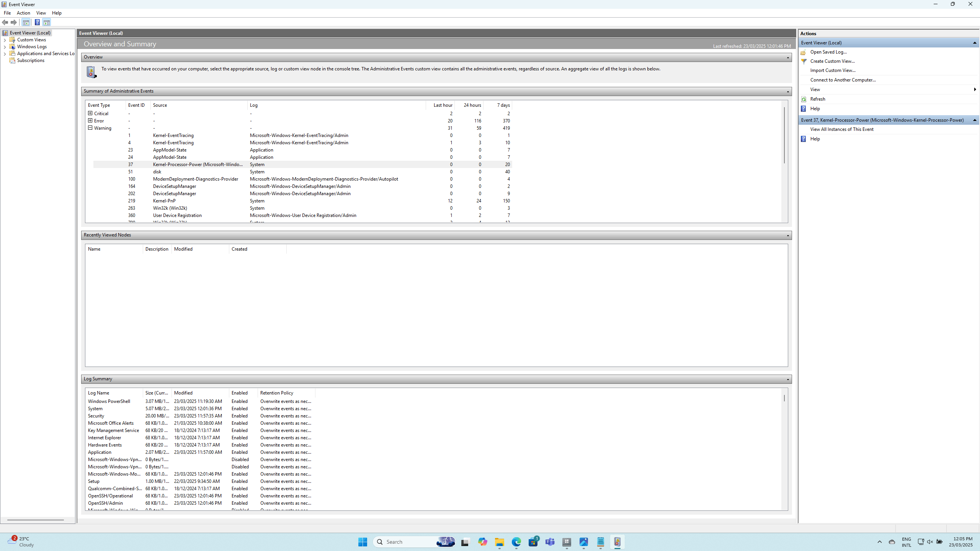
Task: Click the Open Saved Log folder icon
Action: pos(804,52)
